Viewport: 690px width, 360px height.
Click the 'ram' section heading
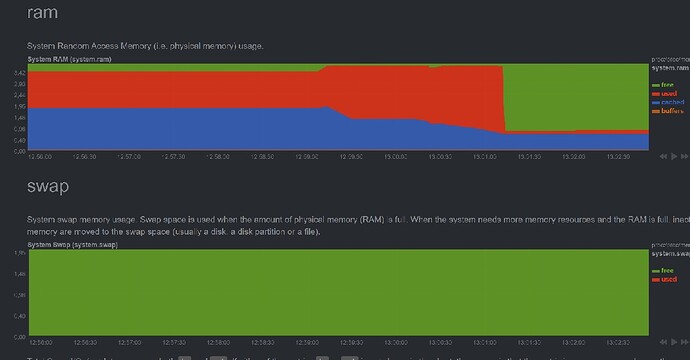coord(42,12)
